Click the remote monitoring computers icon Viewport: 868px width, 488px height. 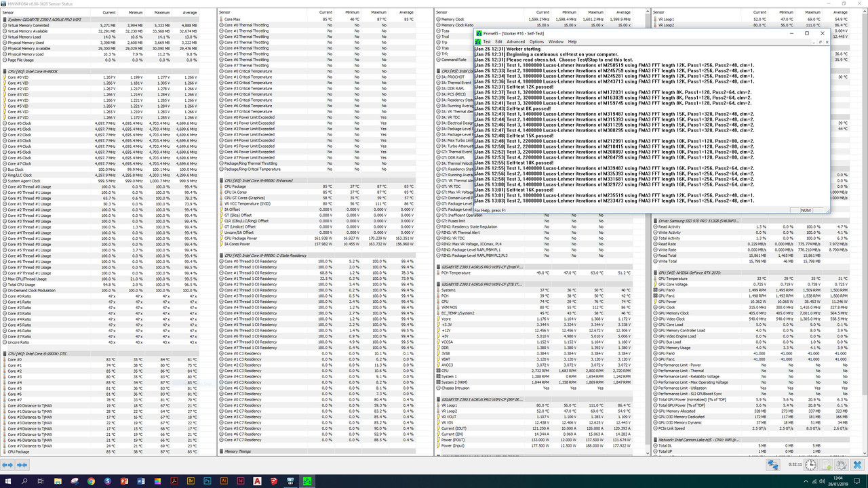tap(774, 465)
